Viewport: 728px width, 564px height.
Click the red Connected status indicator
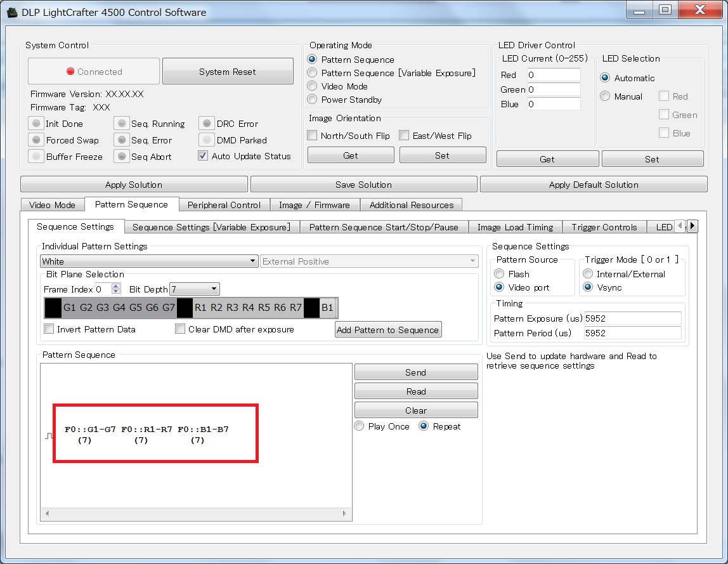click(x=70, y=72)
